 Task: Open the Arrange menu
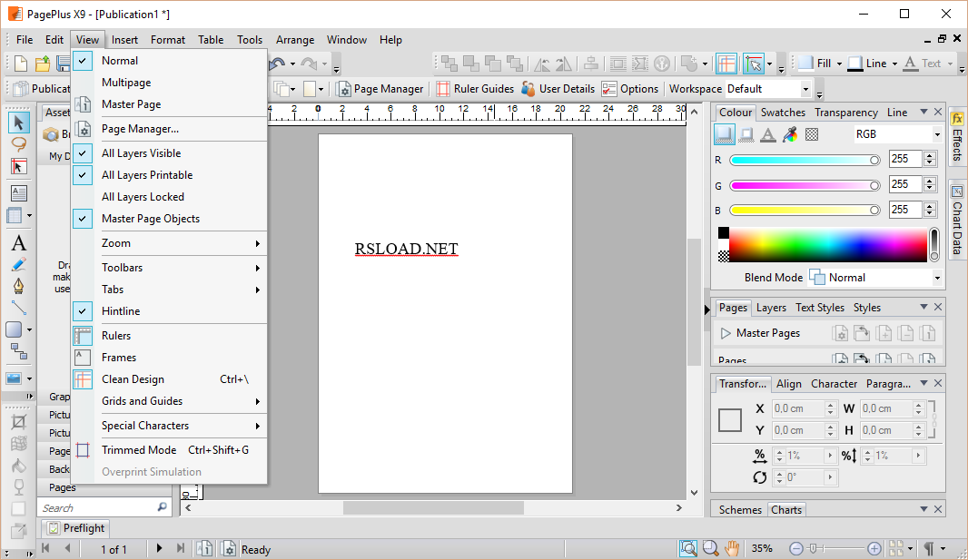(x=295, y=40)
